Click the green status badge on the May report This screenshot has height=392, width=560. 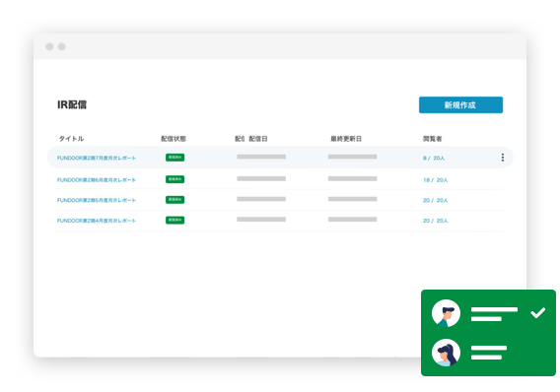pyautogui.click(x=175, y=200)
